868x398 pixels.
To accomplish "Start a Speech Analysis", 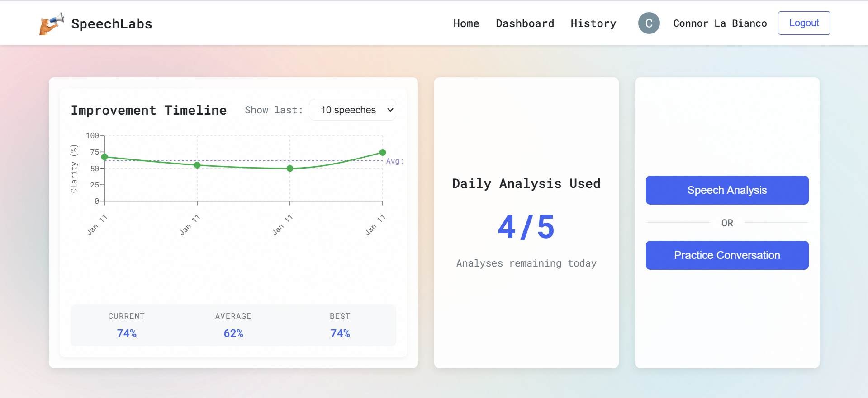I will [727, 190].
